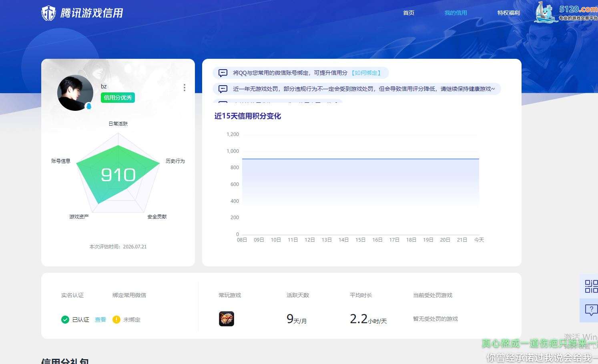Click the 15日 label on chart axis
598x364 pixels.
pos(361,240)
